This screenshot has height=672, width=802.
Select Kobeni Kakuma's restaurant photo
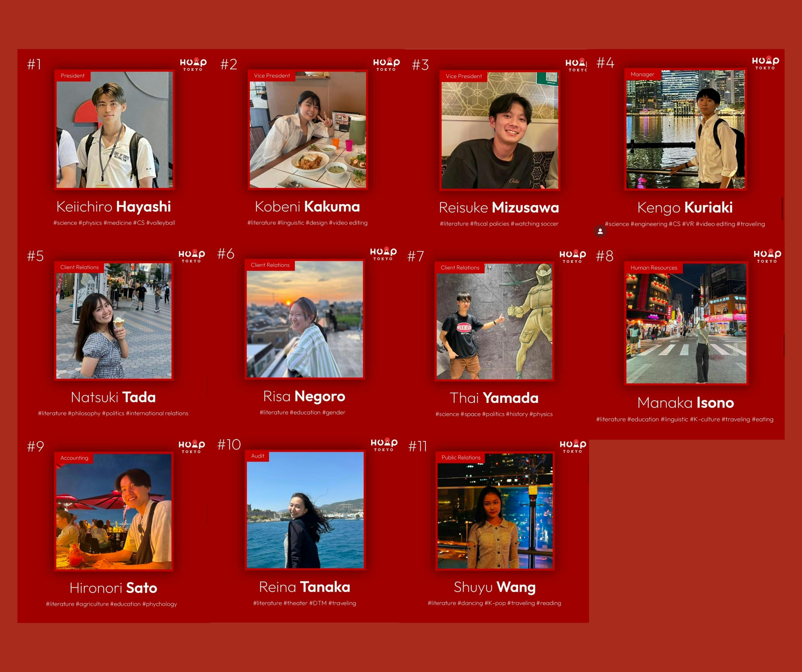(308, 130)
